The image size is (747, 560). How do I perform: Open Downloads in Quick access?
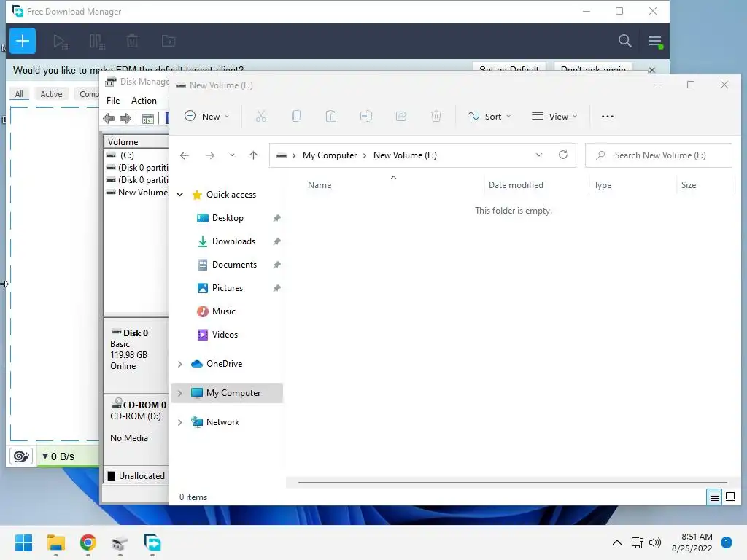(x=233, y=241)
